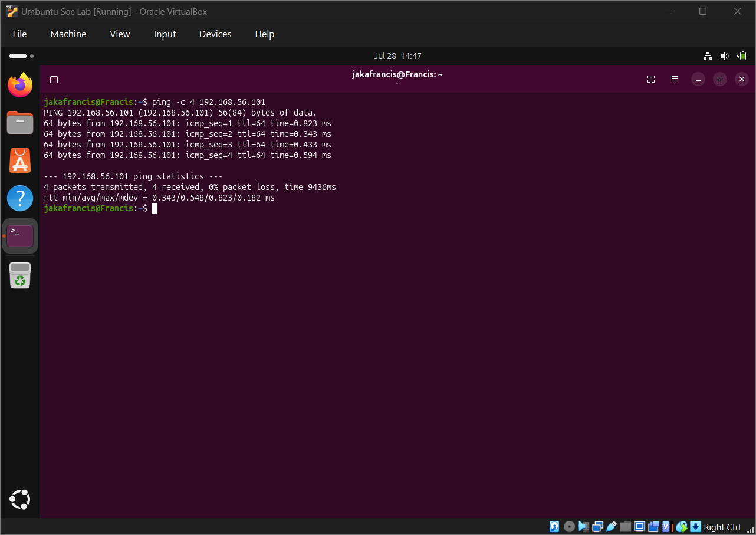Minimize the terminal window
Image resolution: width=756 pixels, height=535 pixels.
tap(698, 79)
